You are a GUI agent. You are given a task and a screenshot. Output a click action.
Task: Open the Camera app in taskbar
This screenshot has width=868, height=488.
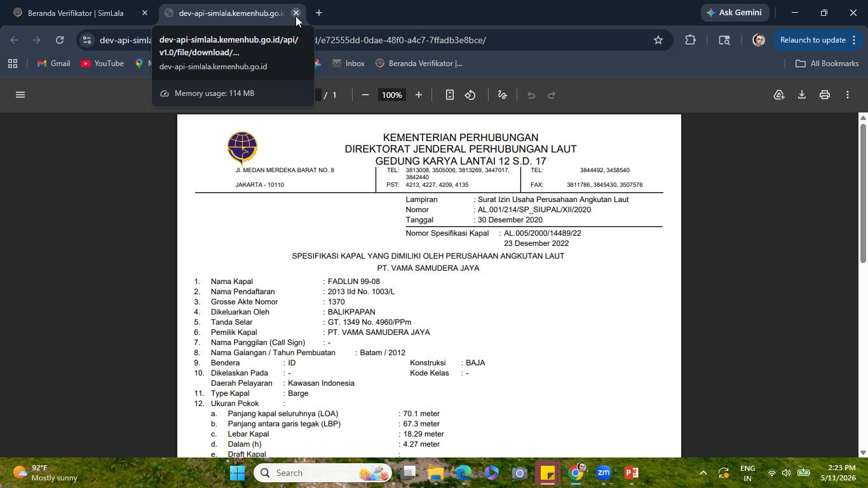click(x=519, y=473)
